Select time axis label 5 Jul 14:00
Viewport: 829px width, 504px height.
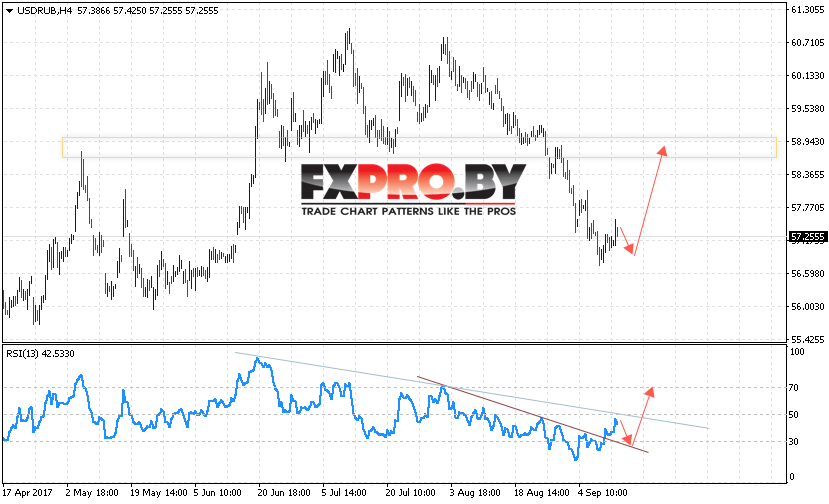click(x=344, y=493)
